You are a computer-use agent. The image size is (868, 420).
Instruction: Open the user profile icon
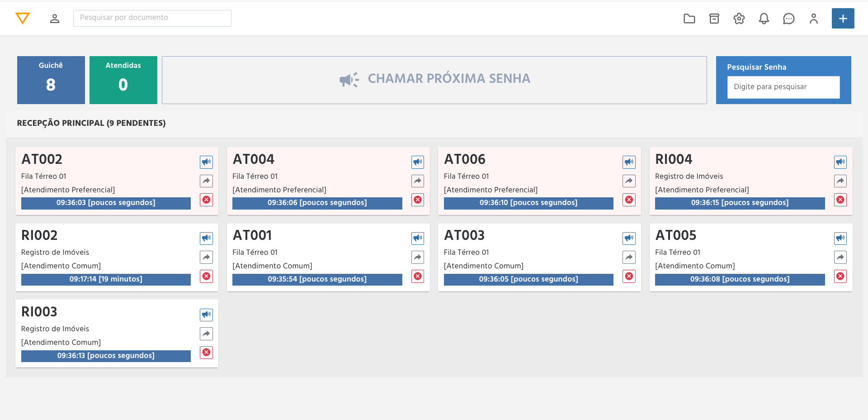(814, 19)
